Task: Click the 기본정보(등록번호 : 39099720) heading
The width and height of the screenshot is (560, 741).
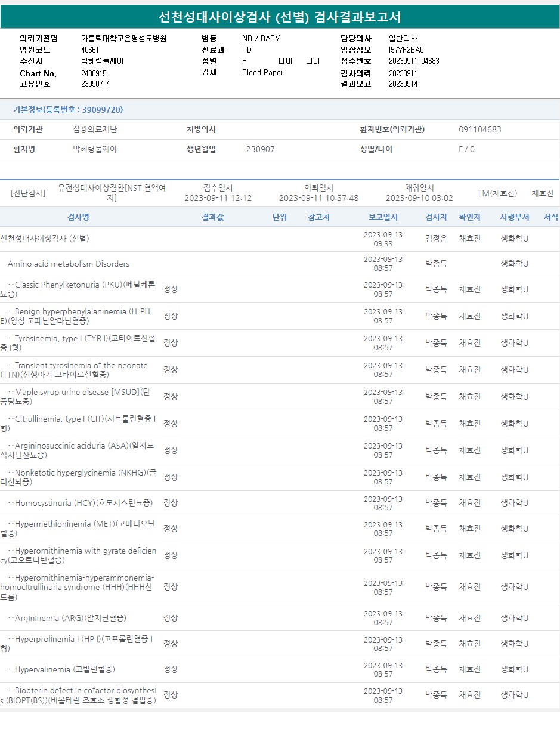Action: click(x=68, y=110)
